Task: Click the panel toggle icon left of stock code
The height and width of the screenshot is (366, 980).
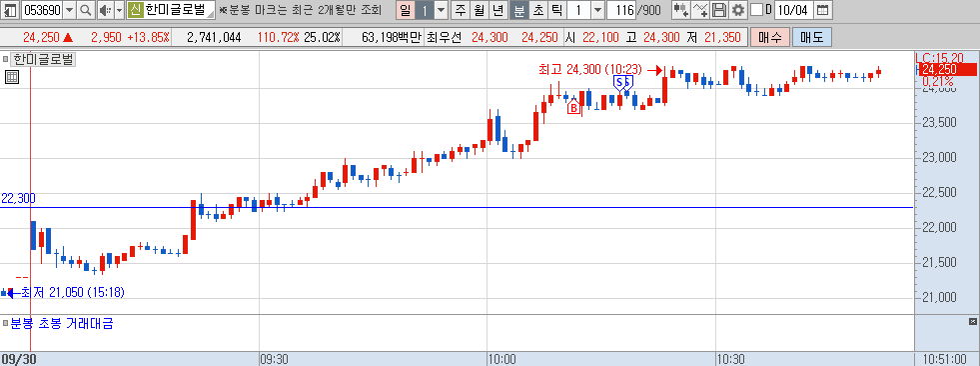Action: (x=11, y=10)
